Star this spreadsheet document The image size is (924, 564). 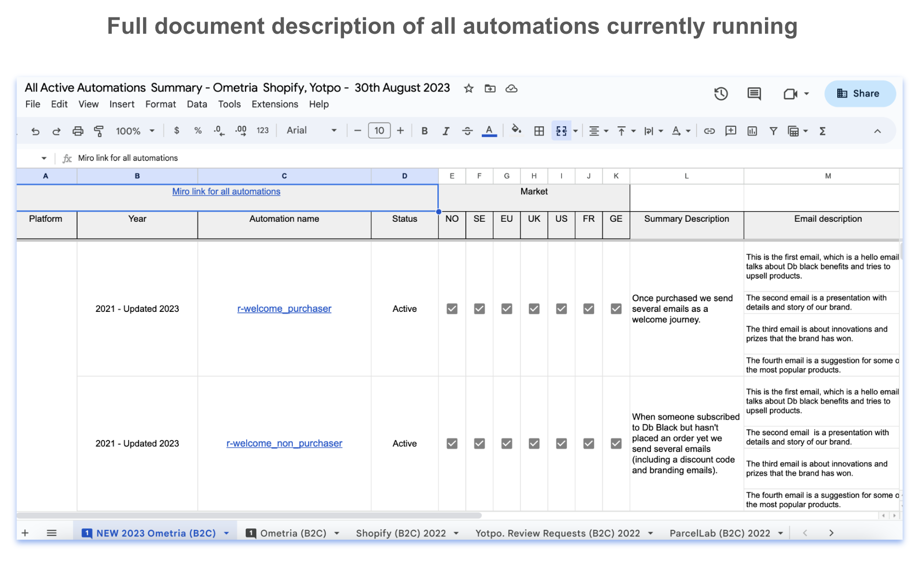[x=469, y=88]
